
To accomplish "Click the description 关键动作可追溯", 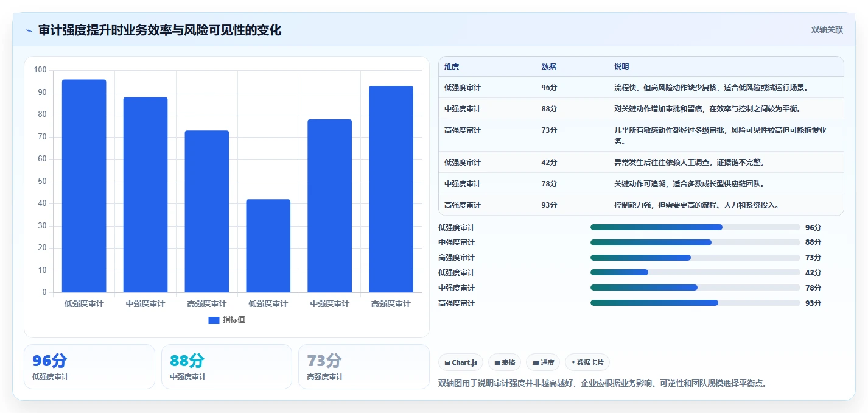I will 689,184.
